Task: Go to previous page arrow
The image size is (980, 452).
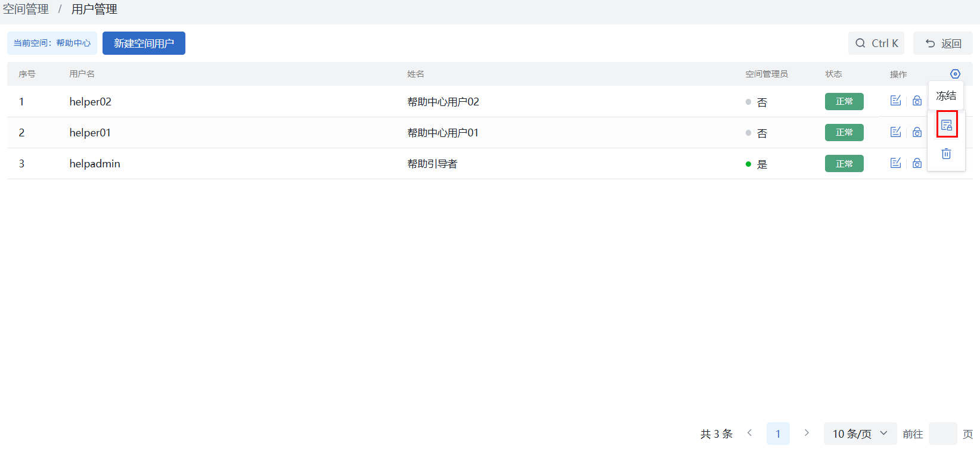Action: coord(750,433)
